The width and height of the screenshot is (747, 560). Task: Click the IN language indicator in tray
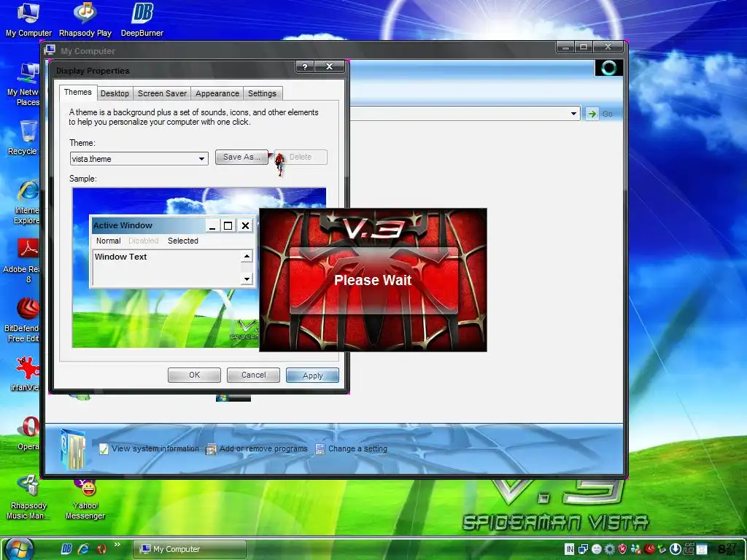569,549
